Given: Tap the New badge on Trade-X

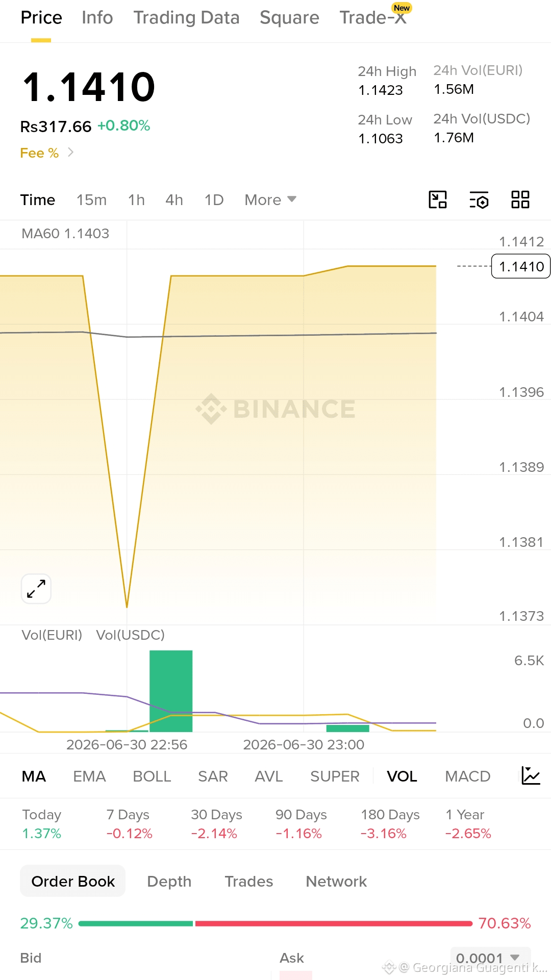Looking at the screenshot, I should 402,8.
